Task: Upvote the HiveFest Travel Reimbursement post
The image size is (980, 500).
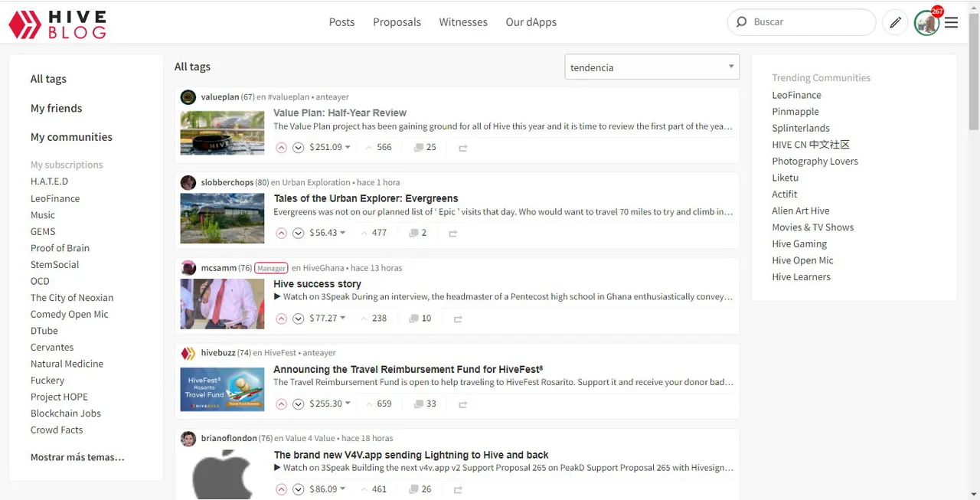Action: coord(281,404)
